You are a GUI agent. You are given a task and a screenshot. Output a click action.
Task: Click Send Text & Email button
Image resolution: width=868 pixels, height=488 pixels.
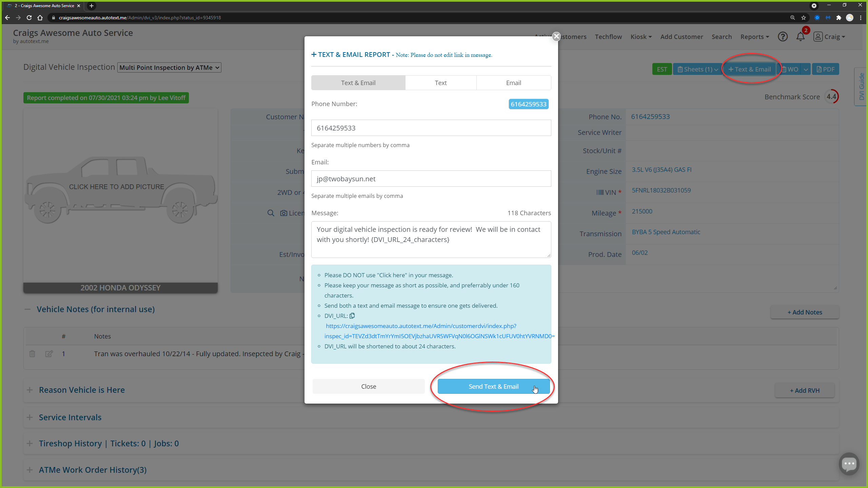click(493, 386)
